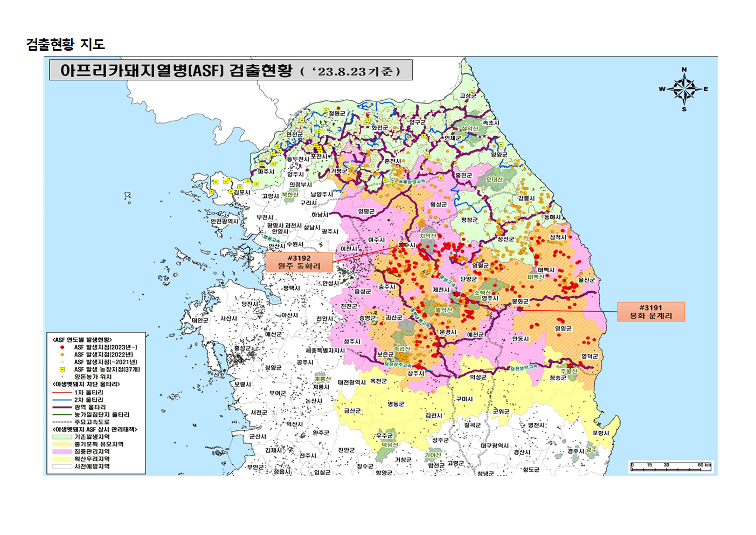Screen dimensions: 756x535
Task: Click yellow square farm outbreak legend symbol
Action: point(62,369)
